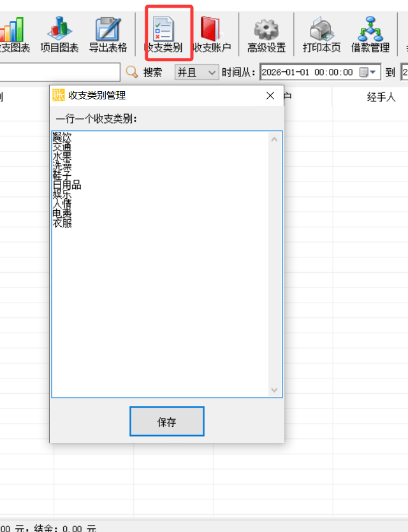Click the search keyword input box
This screenshot has width=408, height=532.
click(61, 73)
